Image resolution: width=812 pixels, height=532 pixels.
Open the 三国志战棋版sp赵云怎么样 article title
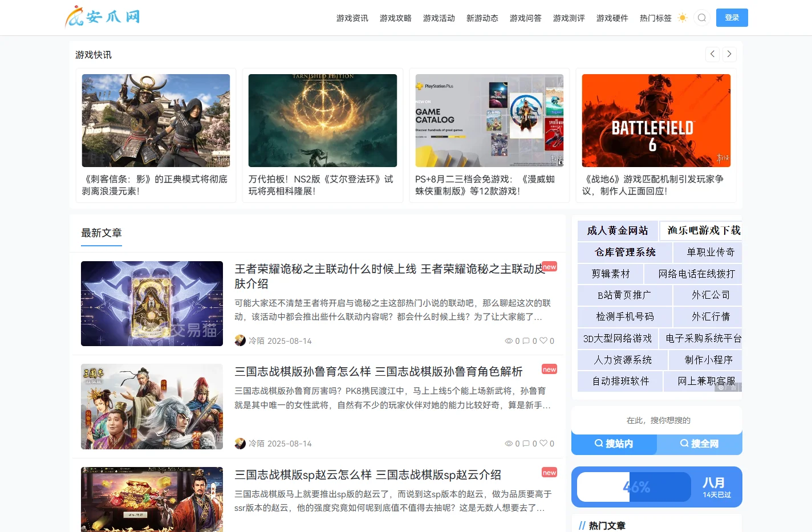(x=368, y=474)
